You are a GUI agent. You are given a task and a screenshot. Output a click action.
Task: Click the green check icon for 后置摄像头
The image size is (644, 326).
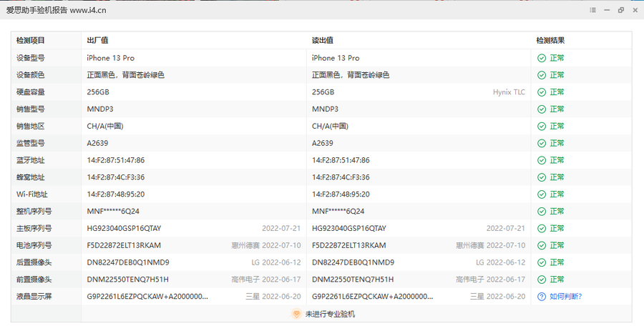click(x=542, y=262)
